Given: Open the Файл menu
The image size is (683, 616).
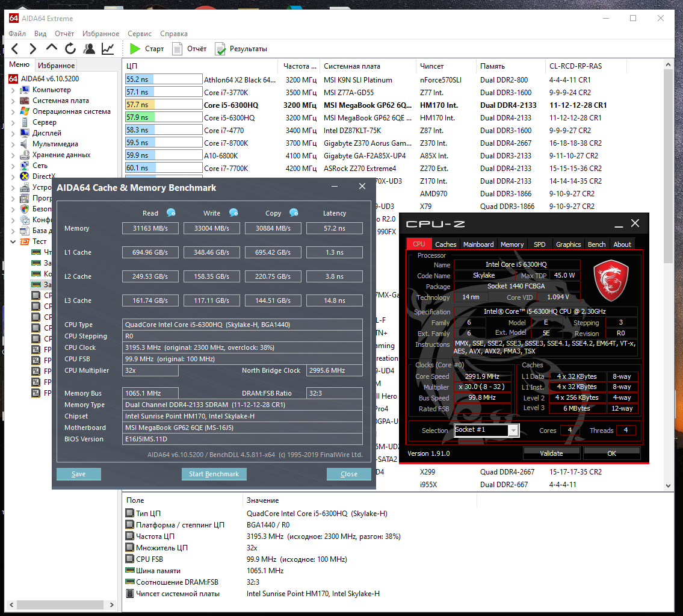Looking at the screenshot, I should click(17, 34).
